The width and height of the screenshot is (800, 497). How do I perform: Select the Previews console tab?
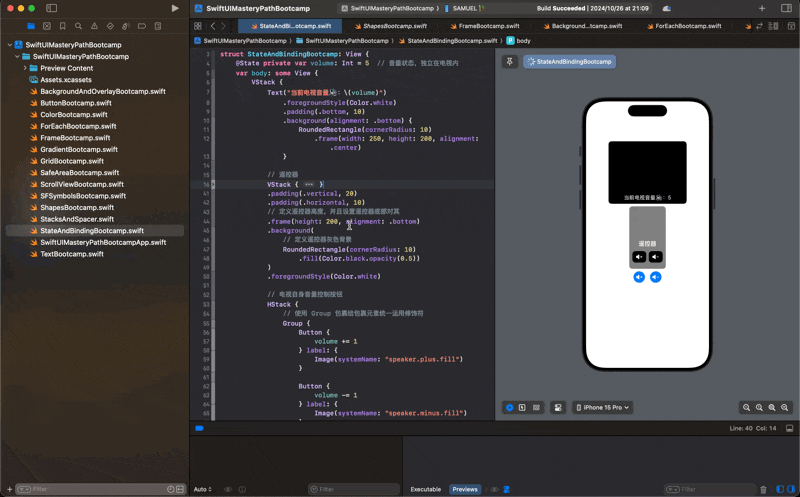tap(465, 489)
